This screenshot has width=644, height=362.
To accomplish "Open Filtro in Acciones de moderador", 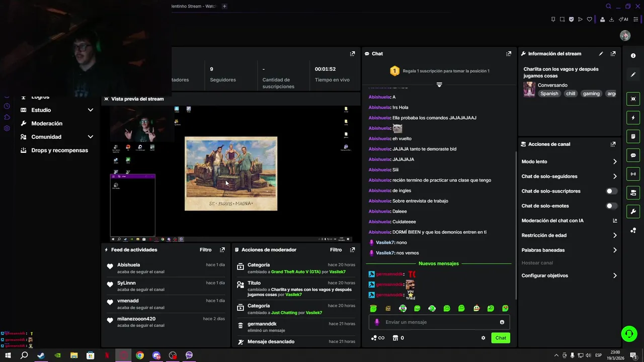I will [x=336, y=250].
